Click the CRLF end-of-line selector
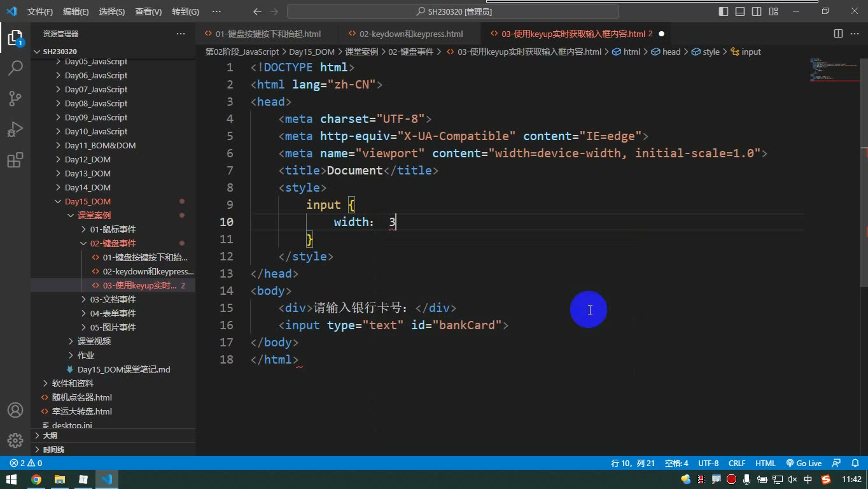Viewport: 868px width, 489px height. click(x=737, y=464)
